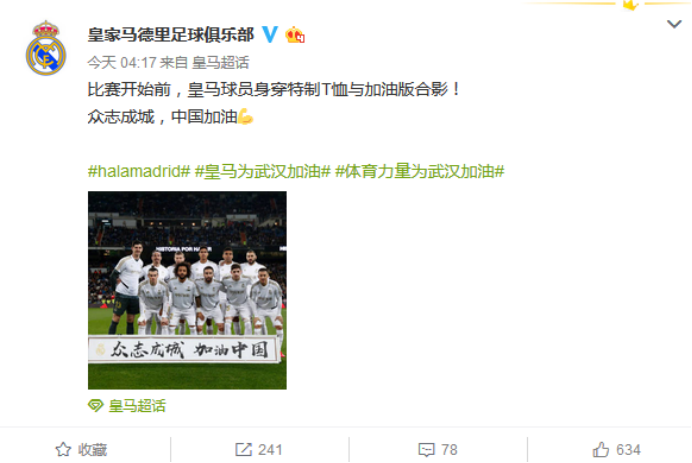This screenshot has width=692, height=463.
Task: Click the 78 comment count
Action: point(449,450)
